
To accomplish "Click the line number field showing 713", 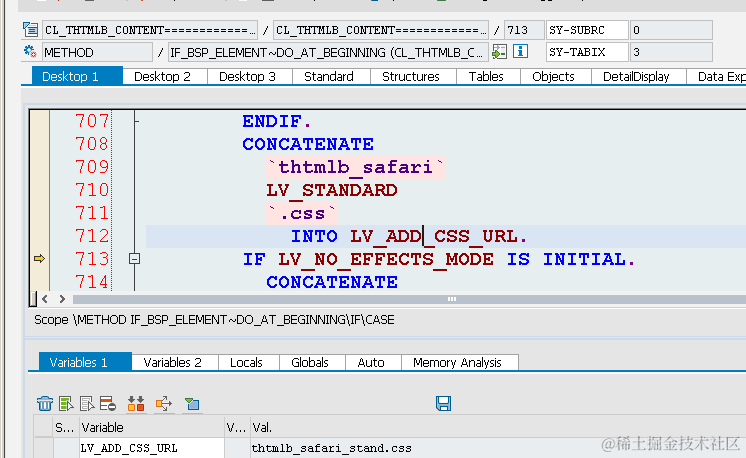I will point(524,30).
